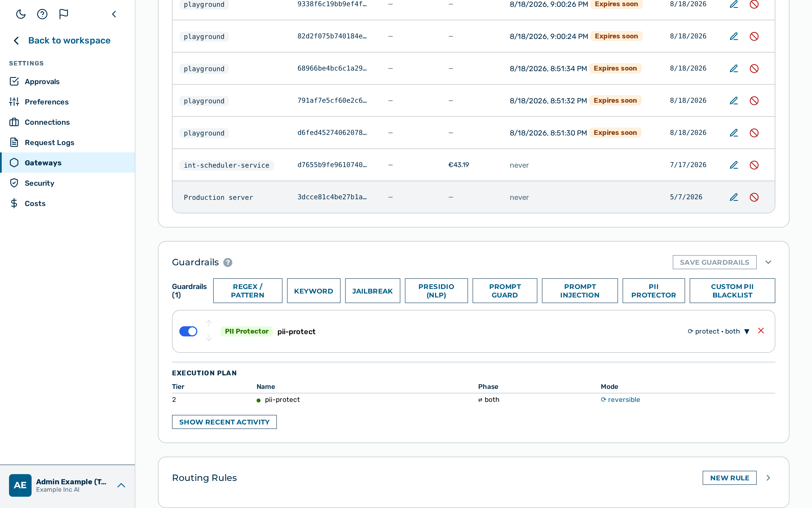Add a Regex / Pattern guardrail
This screenshot has width=812, height=508.
pyautogui.click(x=248, y=291)
